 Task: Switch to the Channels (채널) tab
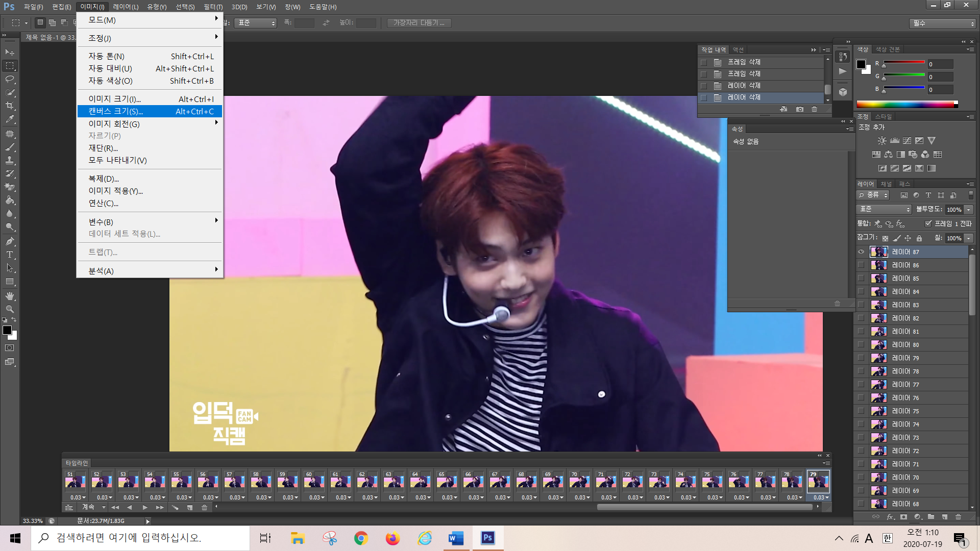click(x=887, y=184)
